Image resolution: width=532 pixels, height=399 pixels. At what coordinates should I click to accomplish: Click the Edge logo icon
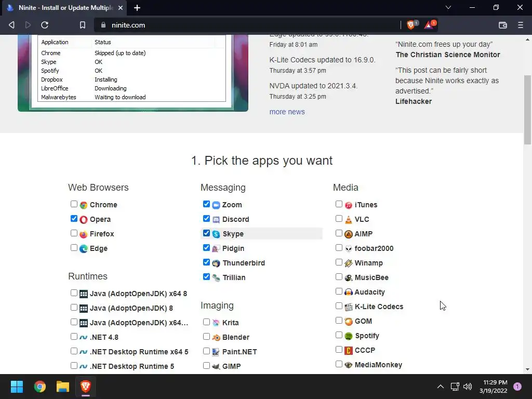(84, 249)
